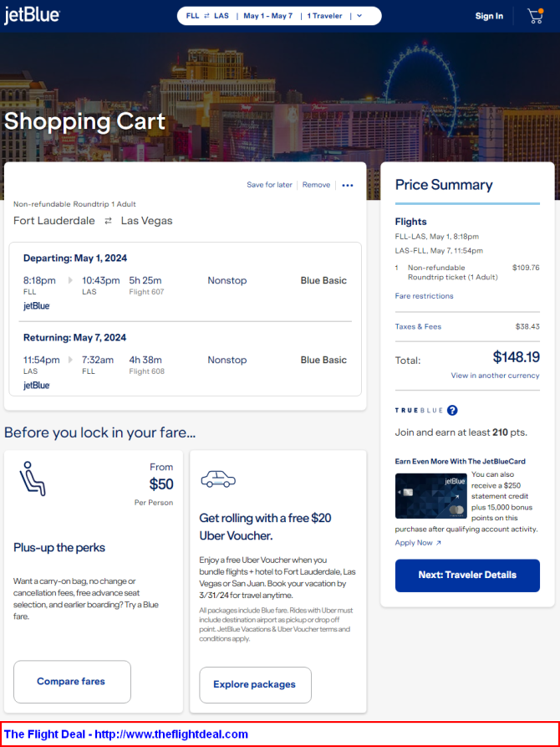The height and width of the screenshot is (747, 560).
Task: Click the jetBlue logo in header
Action: (32, 16)
